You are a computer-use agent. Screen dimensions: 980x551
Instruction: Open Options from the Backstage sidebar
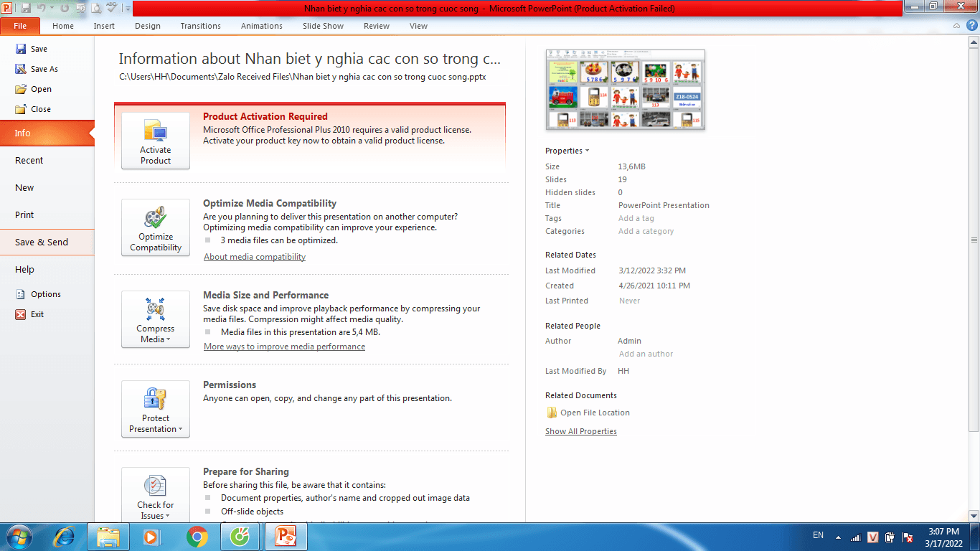45,294
